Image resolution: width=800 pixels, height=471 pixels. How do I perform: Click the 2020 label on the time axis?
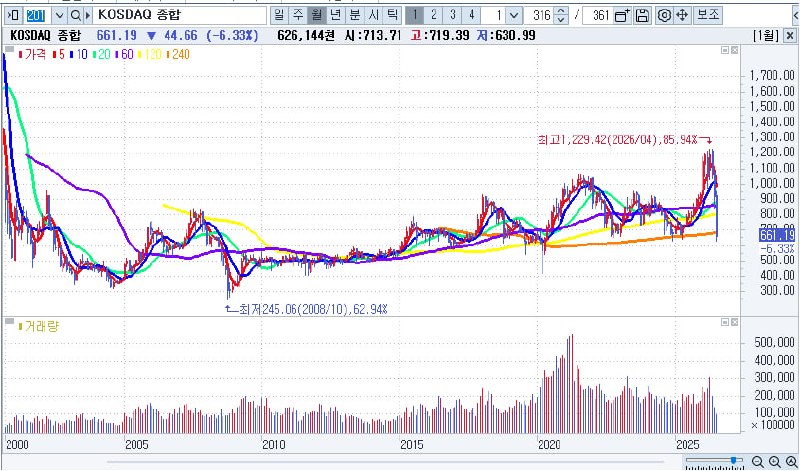[549, 445]
